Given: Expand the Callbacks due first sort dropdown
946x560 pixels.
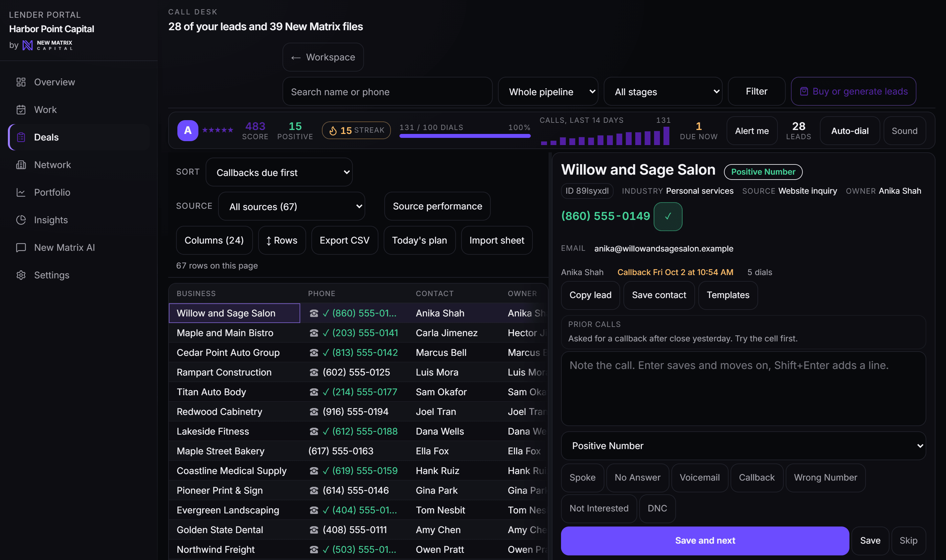Looking at the screenshot, I should click(x=279, y=172).
